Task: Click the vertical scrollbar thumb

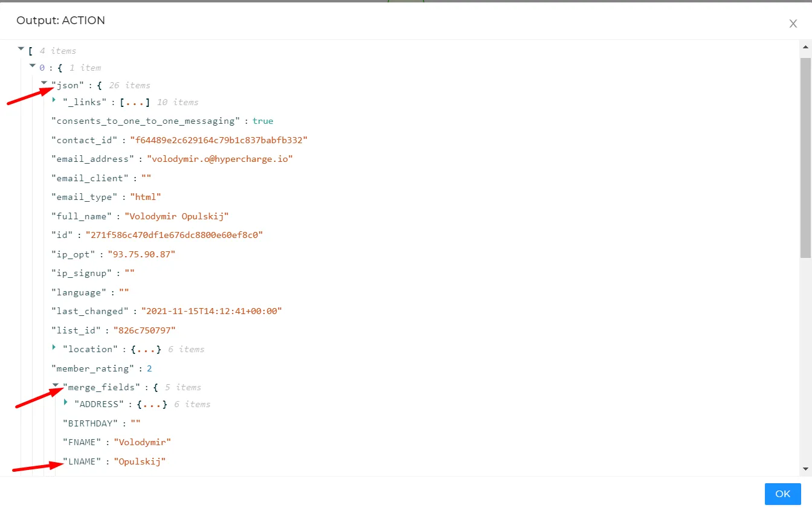Action: click(805, 158)
